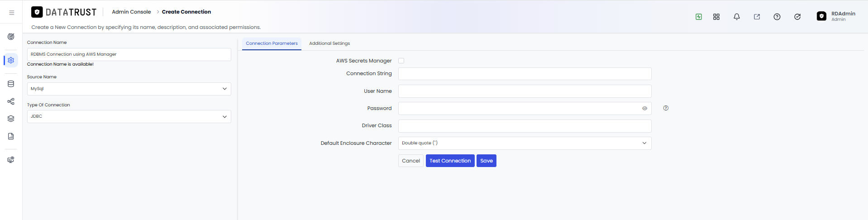This screenshot has width=868, height=220.
Task: Open the database icon in the sidebar
Action: pos(11,84)
